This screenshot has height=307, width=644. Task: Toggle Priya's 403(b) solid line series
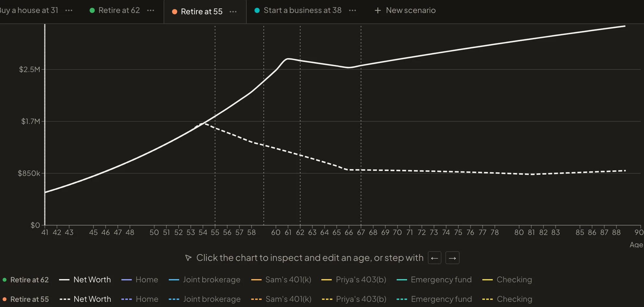point(354,280)
